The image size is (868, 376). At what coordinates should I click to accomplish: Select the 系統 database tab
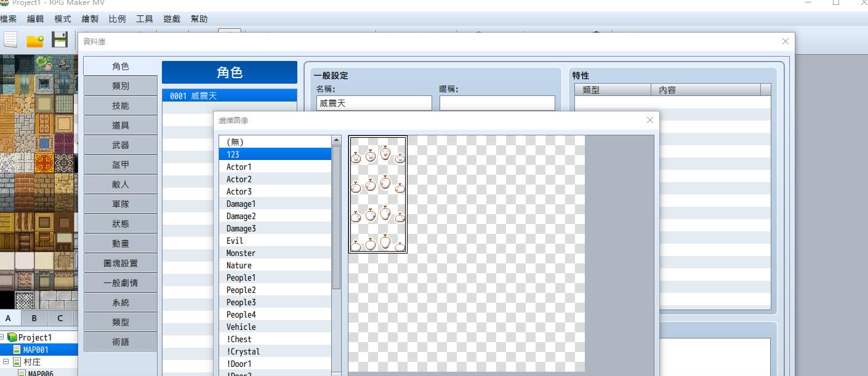(x=121, y=302)
